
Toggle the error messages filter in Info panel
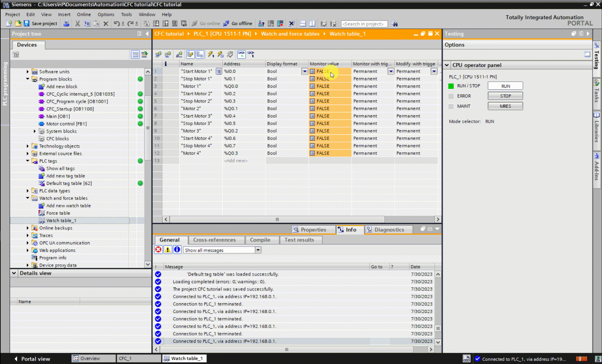pos(158,250)
